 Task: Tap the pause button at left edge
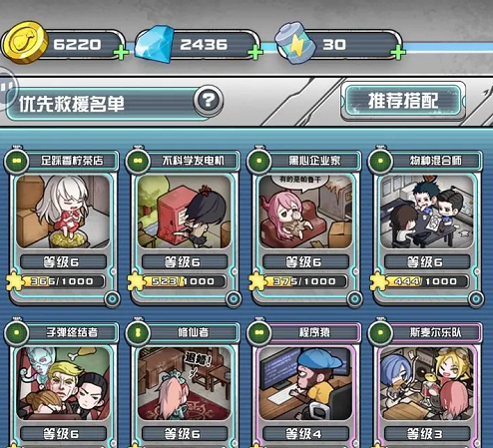tap(7, 88)
